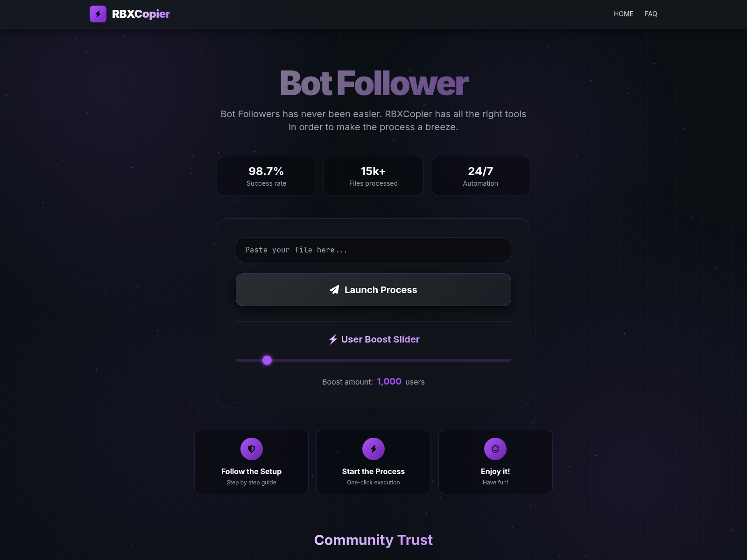
Task: Click the smiley icon above Enjoy it!
Action: [x=495, y=449]
